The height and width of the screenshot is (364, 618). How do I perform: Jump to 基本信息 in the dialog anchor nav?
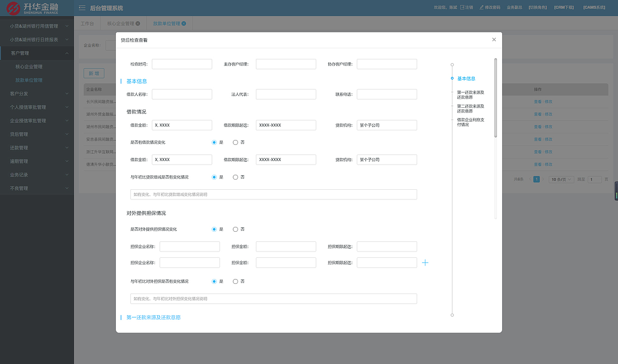(x=466, y=79)
